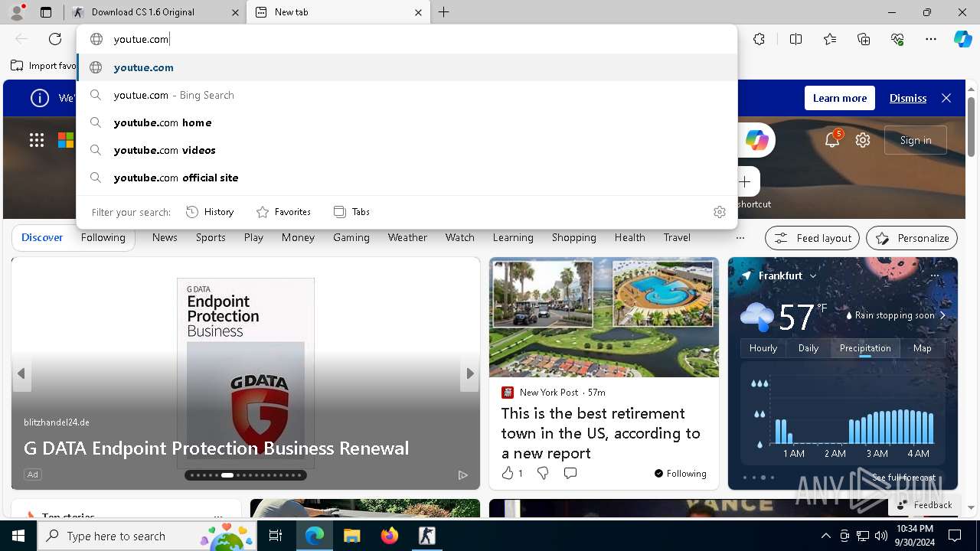Open the Extensions puzzle icon
Screen dimensions: 980x551
[x=759, y=39]
